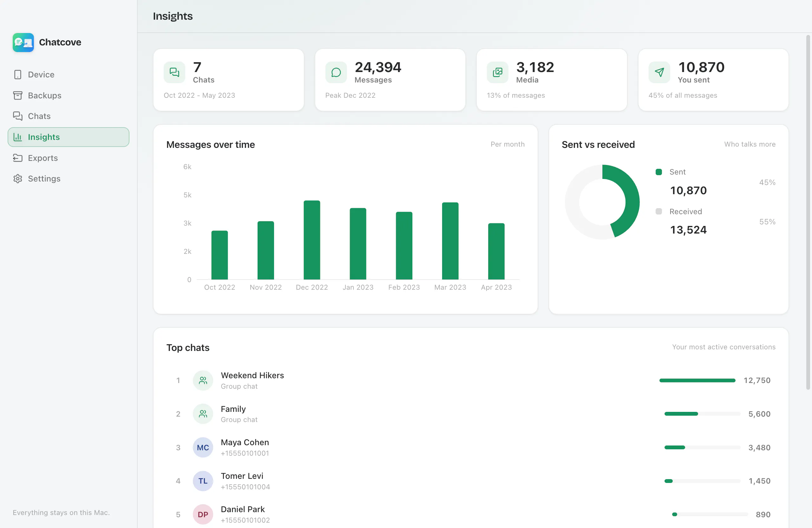Open the Chats section in sidebar

coord(69,116)
